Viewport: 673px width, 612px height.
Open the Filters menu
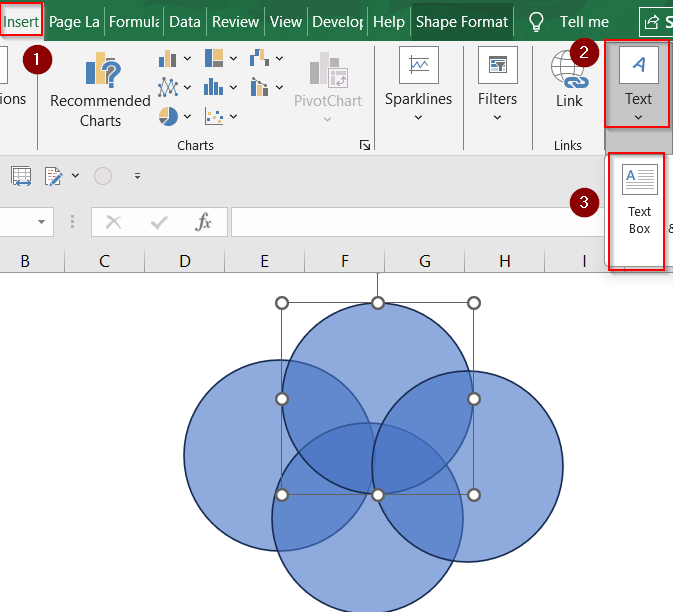[497, 85]
